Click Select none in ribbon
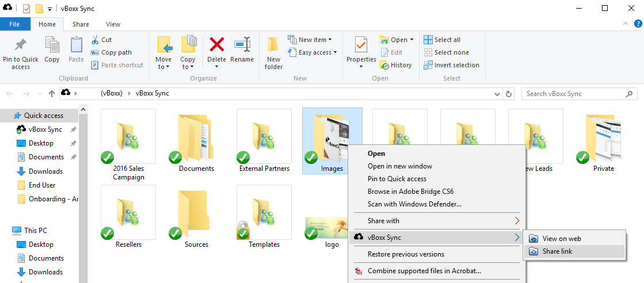The image size is (644, 283). (x=446, y=52)
